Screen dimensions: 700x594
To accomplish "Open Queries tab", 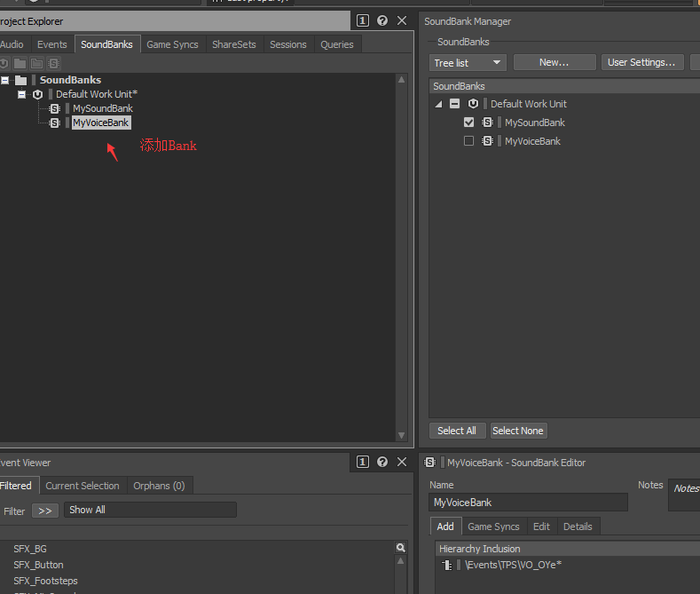I will [x=337, y=44].
